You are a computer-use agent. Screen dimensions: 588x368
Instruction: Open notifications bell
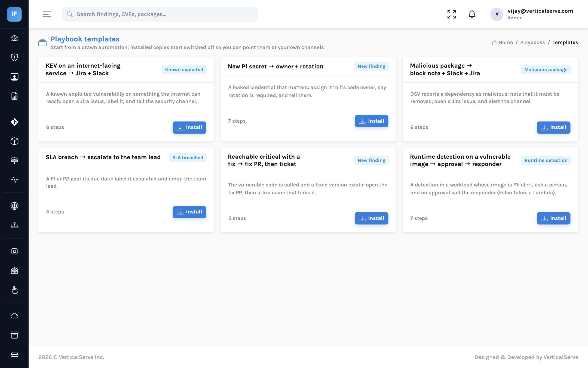472,14
